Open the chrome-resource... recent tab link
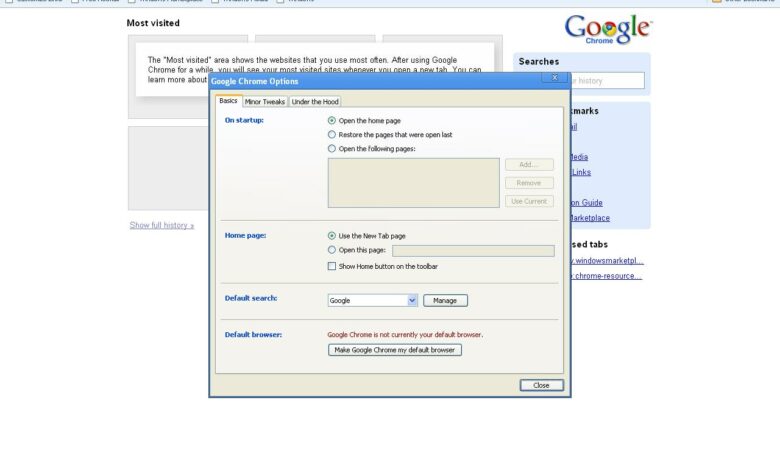 [x=606, y=276]
